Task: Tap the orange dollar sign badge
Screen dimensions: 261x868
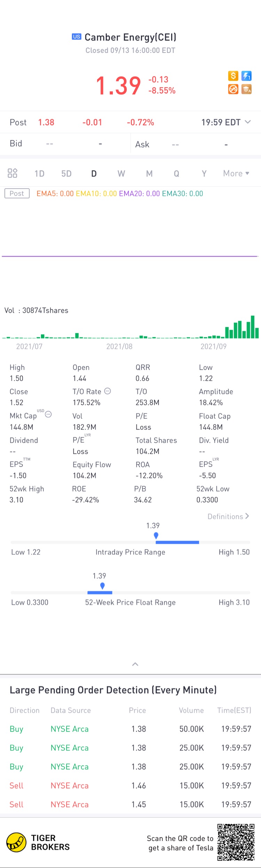Action: click(x=233, y=76)
